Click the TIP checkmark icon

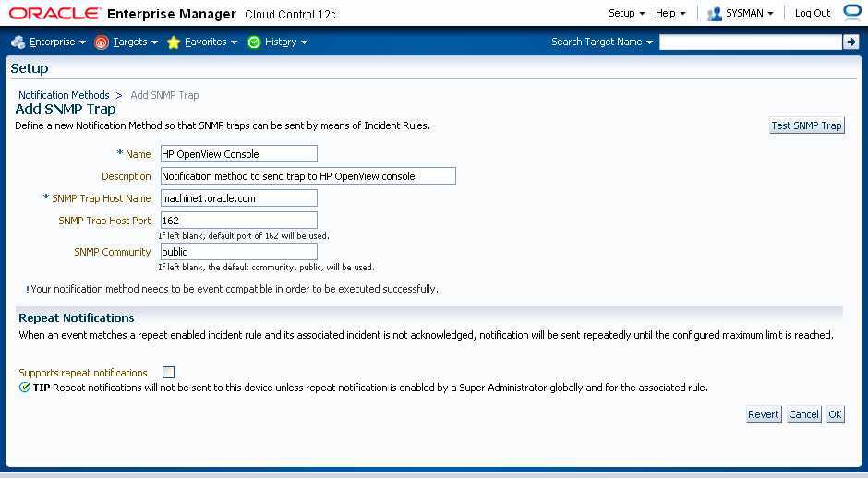[x=24, y=388]
